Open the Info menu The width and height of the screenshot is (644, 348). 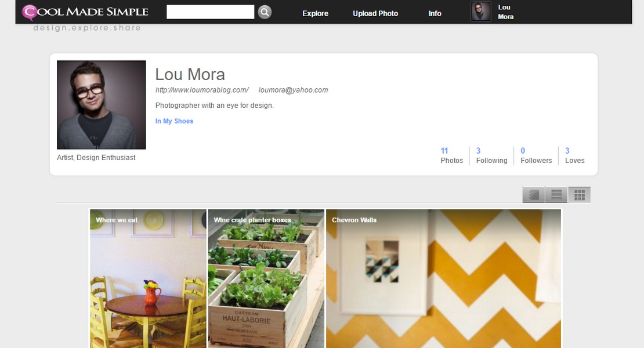[x=435, y=13]
